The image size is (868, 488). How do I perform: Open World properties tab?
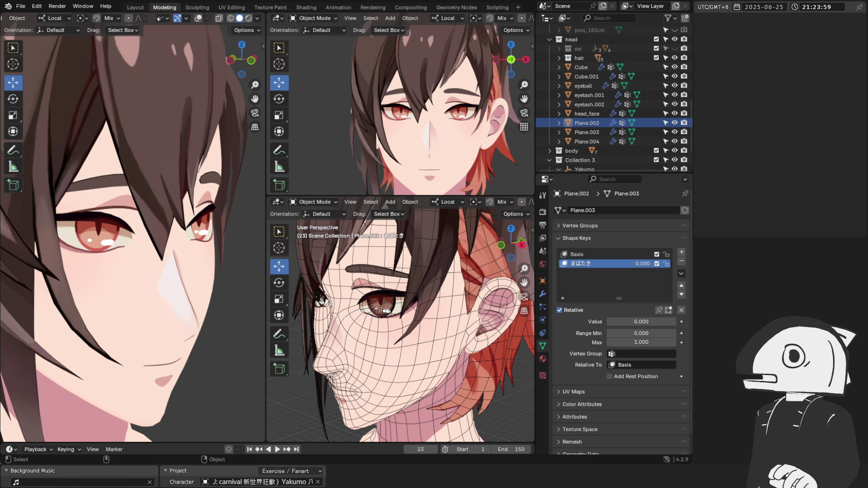pos(542,264)
